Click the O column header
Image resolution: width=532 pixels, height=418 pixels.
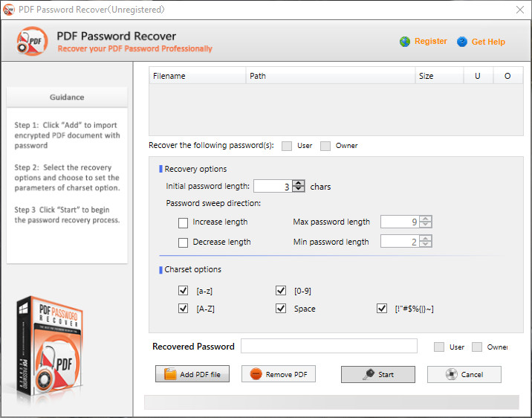coord(508,76)
